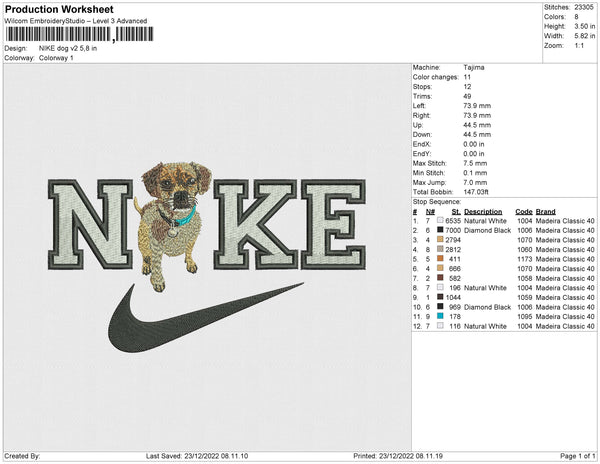Click the barcode under the worksheet title
The image size is (600, 464).
(79, 34)
